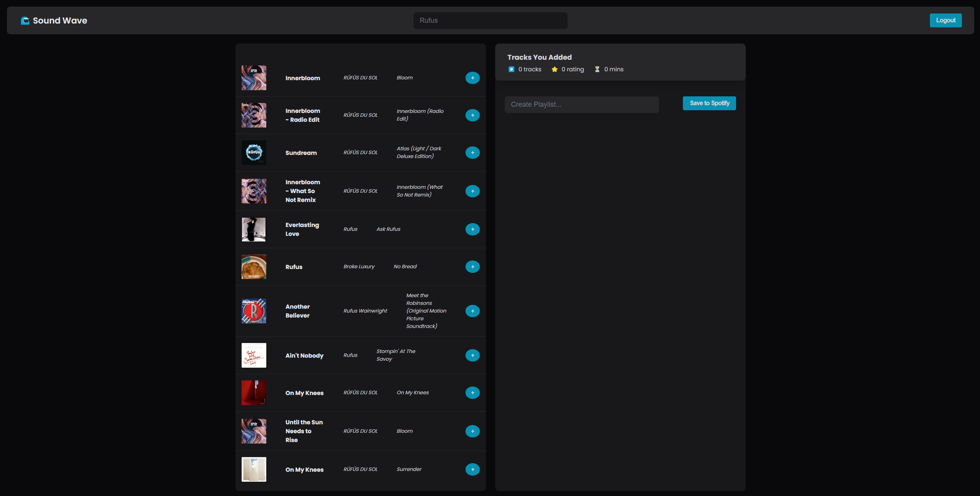This screenshot has width=980, height=496.
Task: Add Another Believer by Rufus Wainwright
Action: coord(472,311)
